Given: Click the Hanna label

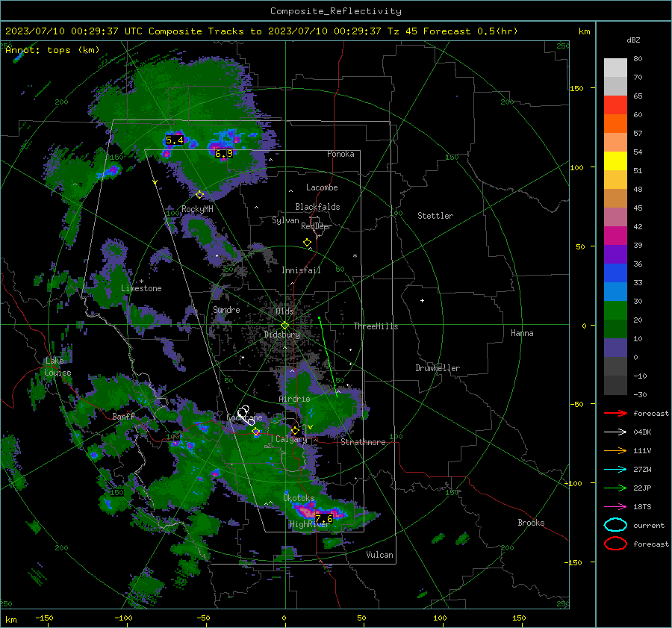Looking at the screenshot, I should tap(522, 333).
